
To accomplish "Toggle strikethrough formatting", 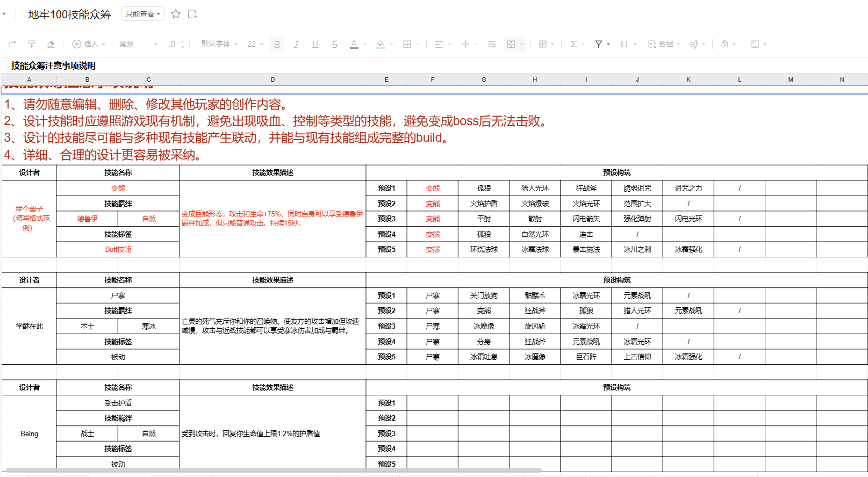I will click(x=334, y=44).
